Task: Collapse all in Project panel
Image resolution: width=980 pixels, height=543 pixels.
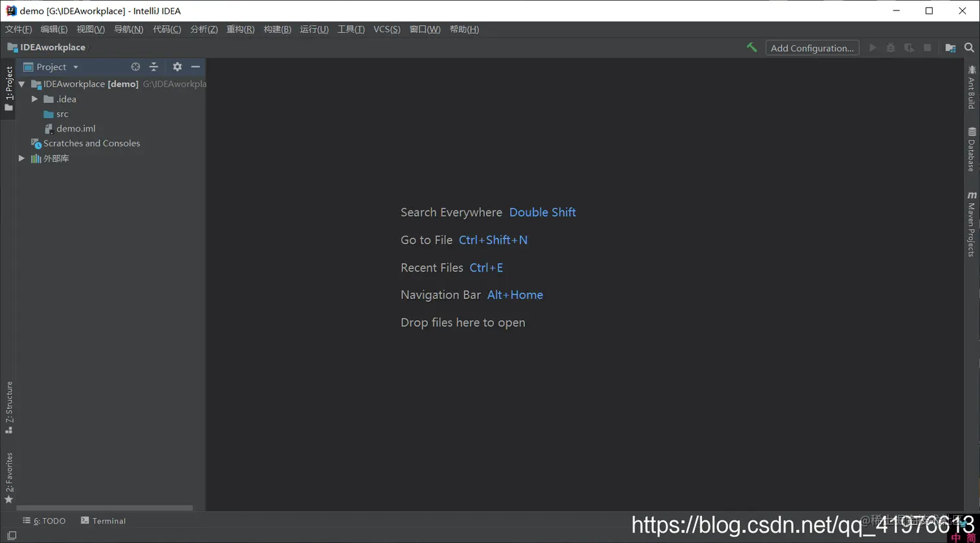Action: click(x=154, y=67)
